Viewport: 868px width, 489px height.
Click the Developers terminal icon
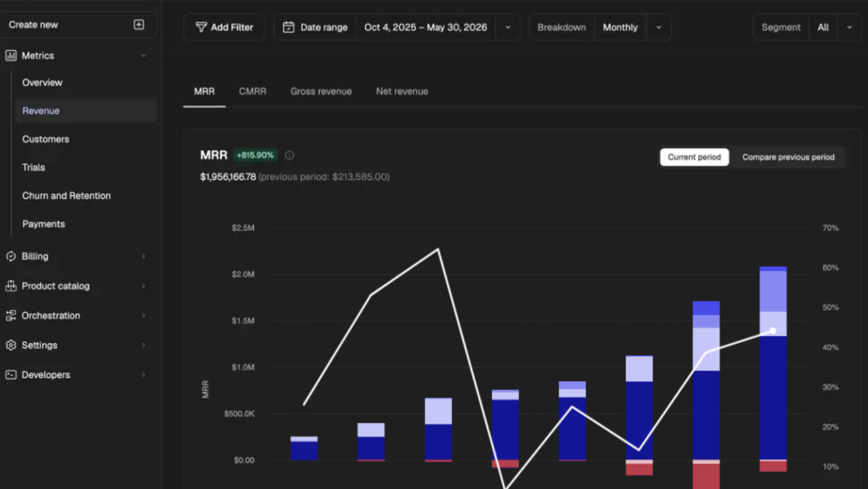click(x=11, y=375)
